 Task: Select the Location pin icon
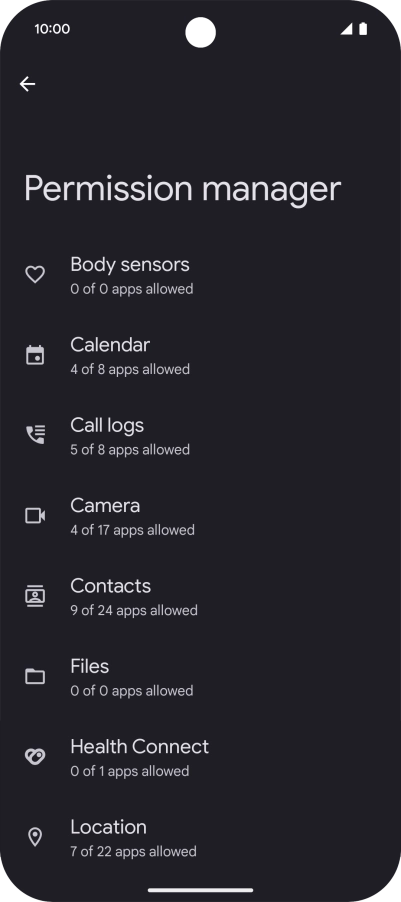(x=35, y=837)
